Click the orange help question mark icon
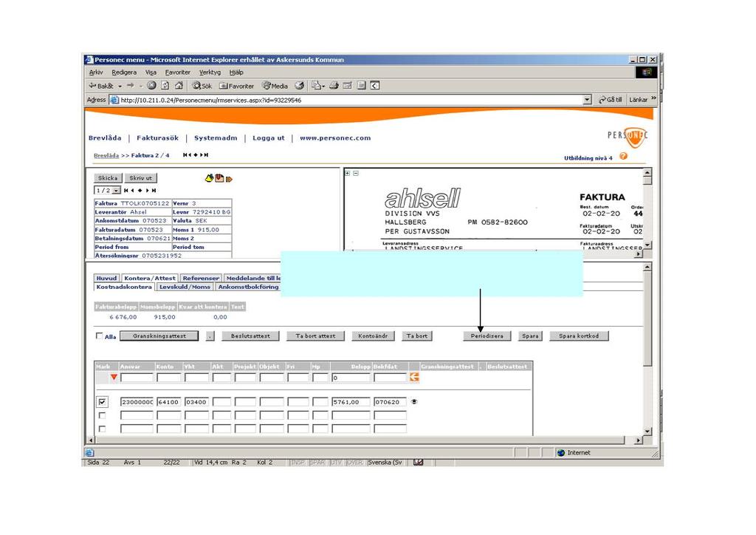The width and height of the screenshot is (756, 535). 623,157
